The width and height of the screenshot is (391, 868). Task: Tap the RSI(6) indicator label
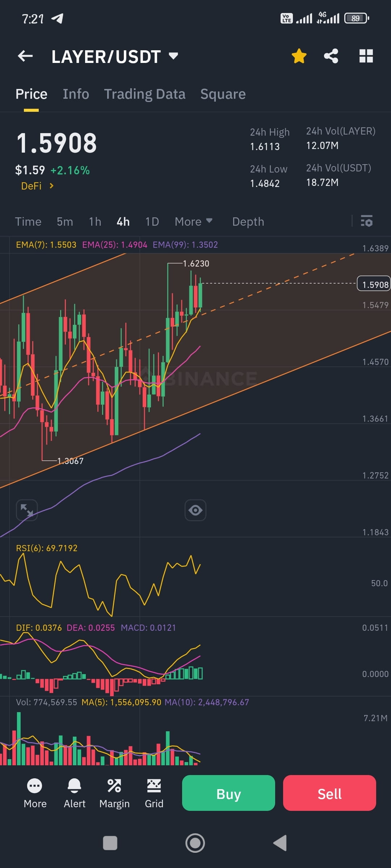point(47,548)
